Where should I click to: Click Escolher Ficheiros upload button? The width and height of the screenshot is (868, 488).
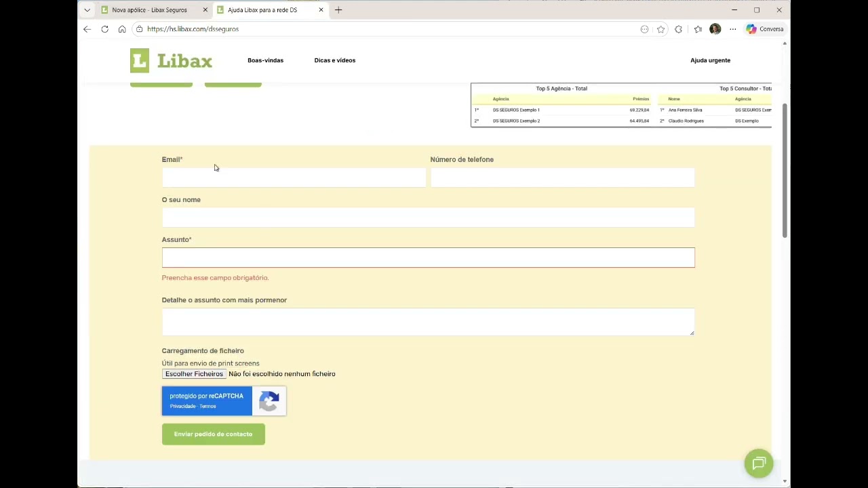(x=194, y=374)
